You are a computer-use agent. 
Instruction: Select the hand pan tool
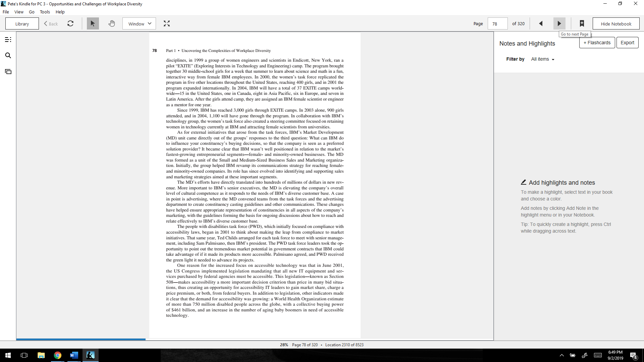coord(112,24)
